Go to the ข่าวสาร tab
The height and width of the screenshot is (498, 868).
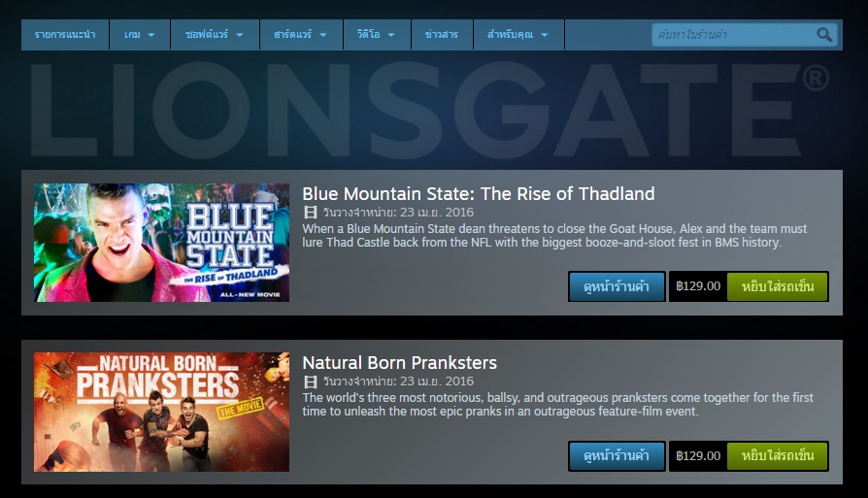(442, 35)
